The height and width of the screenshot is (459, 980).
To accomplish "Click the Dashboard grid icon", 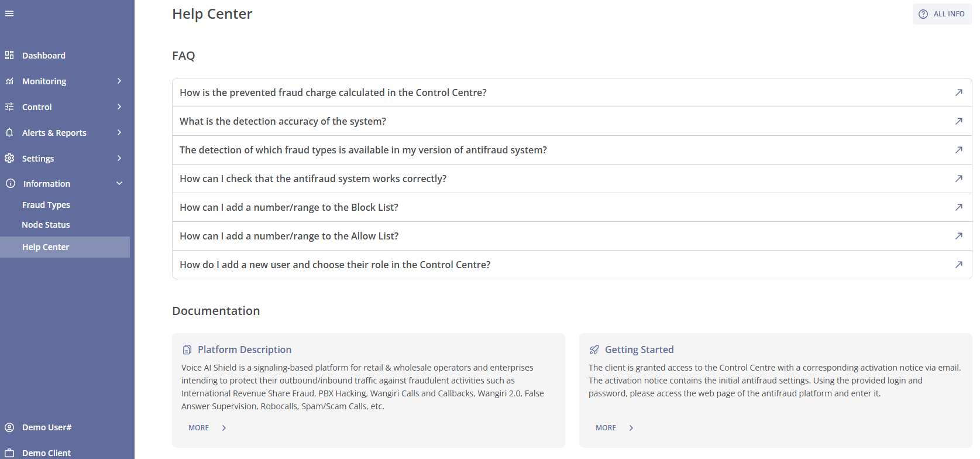I will 9,55.
